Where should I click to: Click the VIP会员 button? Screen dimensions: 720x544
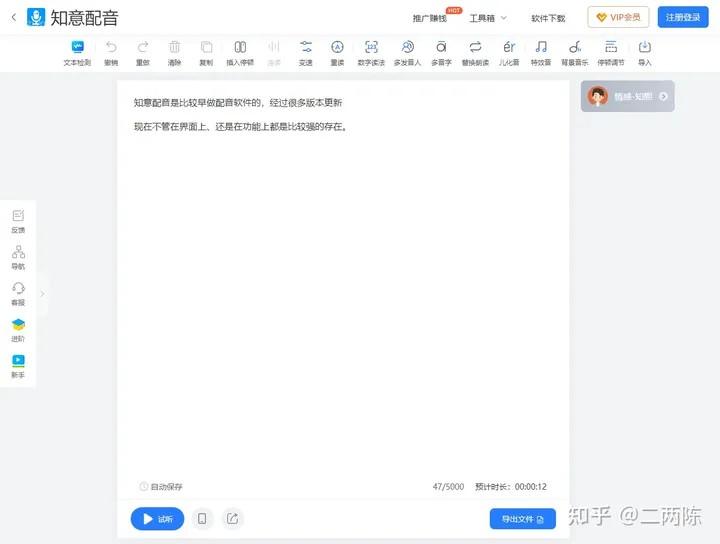pos(618,17)
